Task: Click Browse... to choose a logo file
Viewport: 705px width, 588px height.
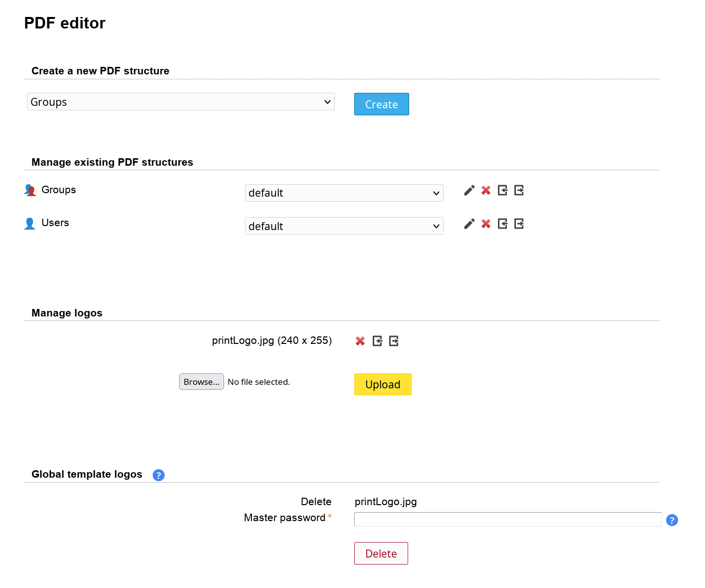Action: 202,382
